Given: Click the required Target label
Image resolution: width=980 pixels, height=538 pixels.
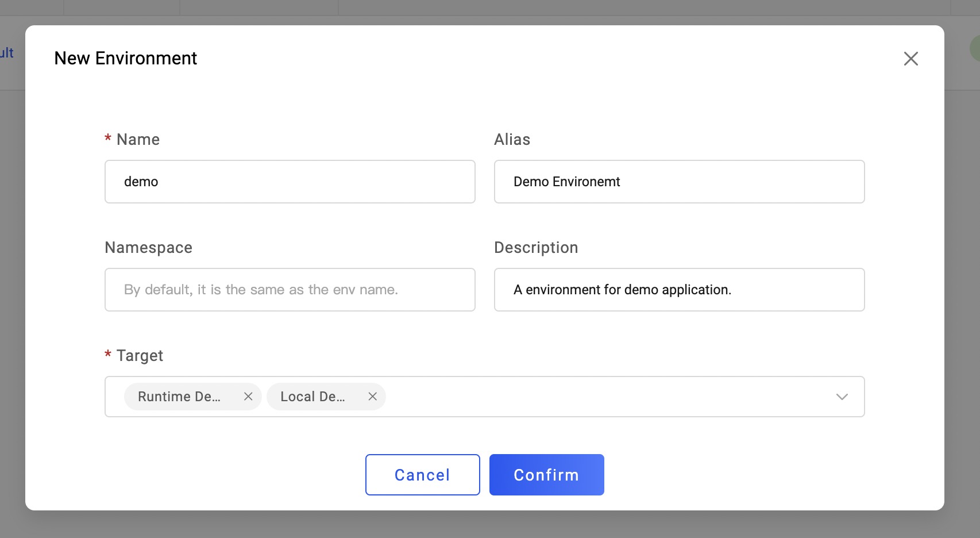Looking at the screenshot, I should 140,356.
